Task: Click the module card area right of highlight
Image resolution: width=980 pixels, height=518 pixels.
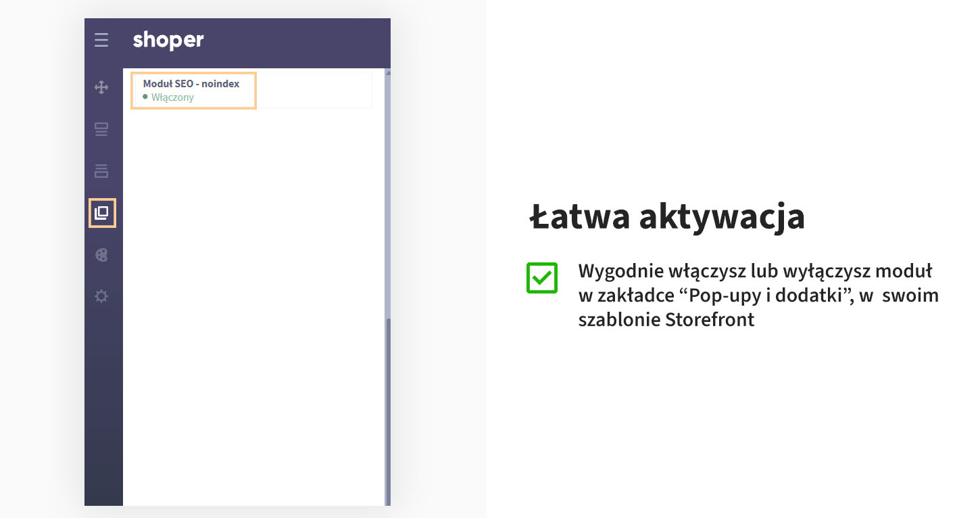Action: [x=314, y=90]
